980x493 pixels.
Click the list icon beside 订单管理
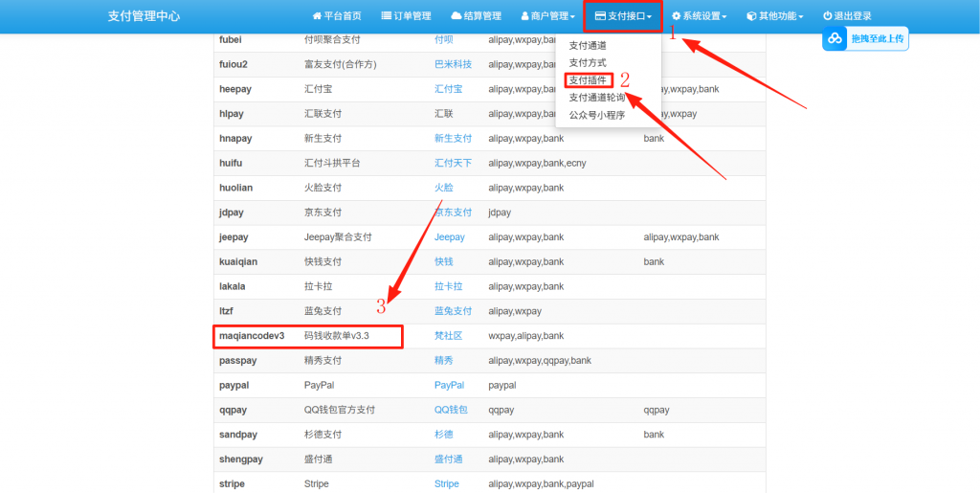click(386, 16)
